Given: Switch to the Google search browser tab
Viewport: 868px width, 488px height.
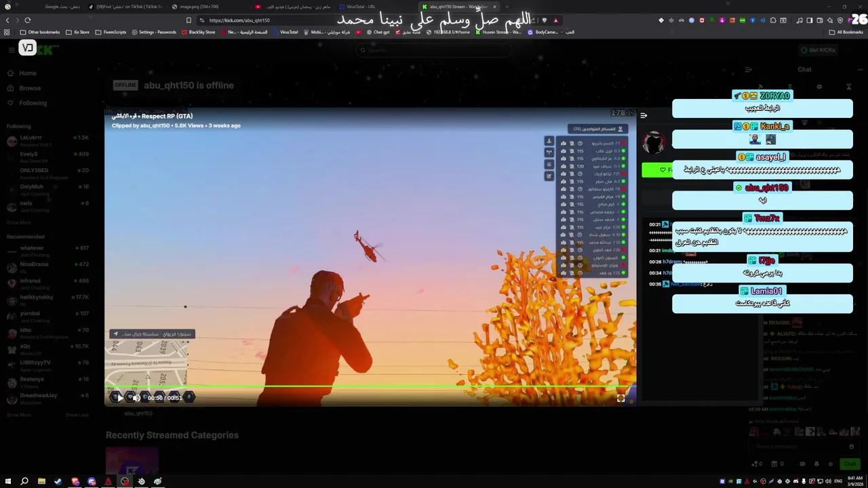Looking at the screenshot, I should (44, 7).
